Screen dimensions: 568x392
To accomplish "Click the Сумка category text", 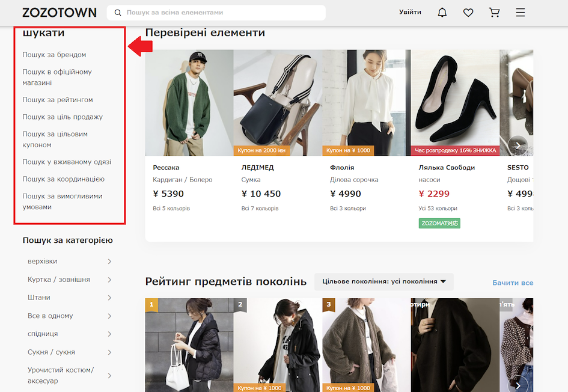I will click(251, 180).
